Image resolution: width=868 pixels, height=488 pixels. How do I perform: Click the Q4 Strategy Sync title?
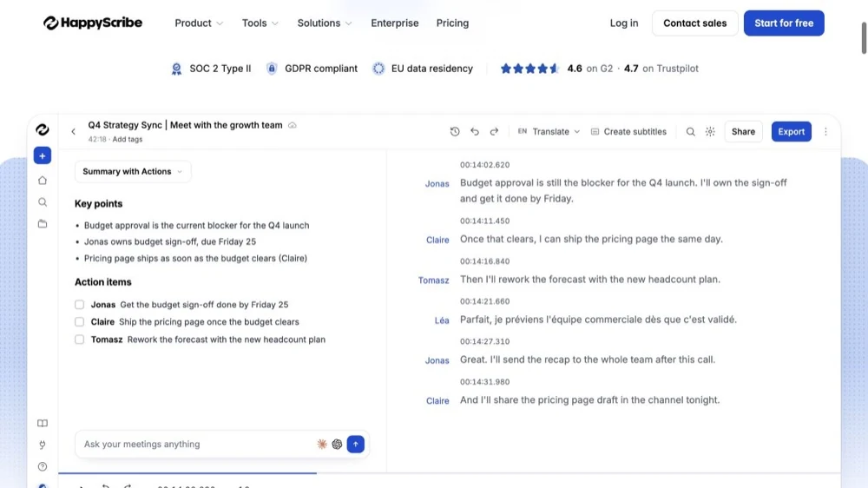tap(185, 125)
